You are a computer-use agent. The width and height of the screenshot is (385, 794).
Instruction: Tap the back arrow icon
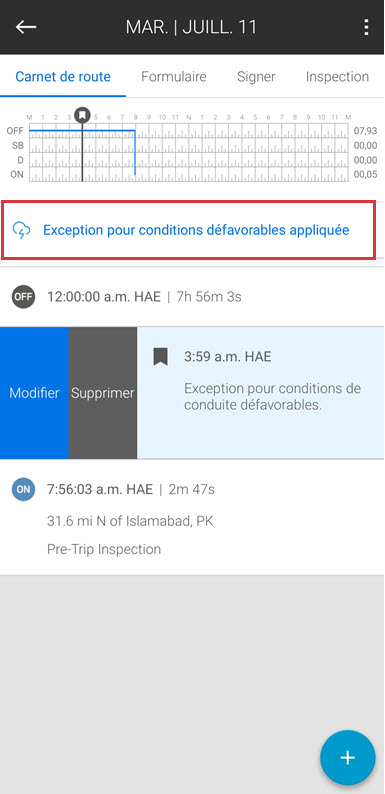[26, 27]
